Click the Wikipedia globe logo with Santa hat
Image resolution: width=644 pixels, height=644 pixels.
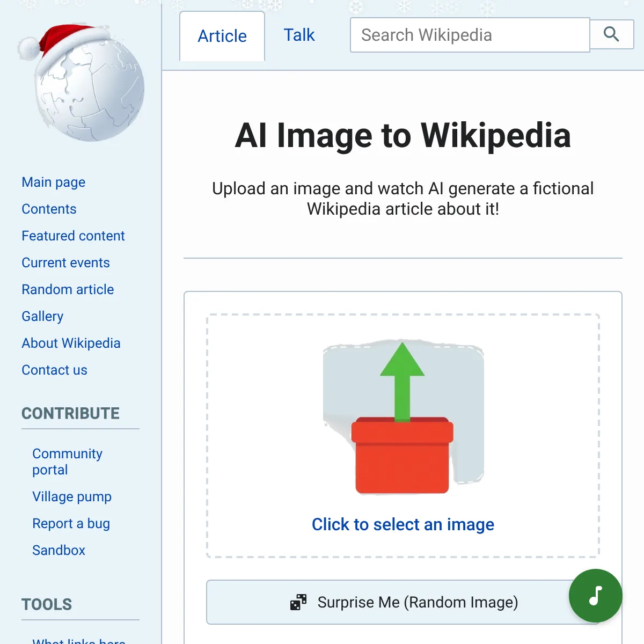point(81,83)
